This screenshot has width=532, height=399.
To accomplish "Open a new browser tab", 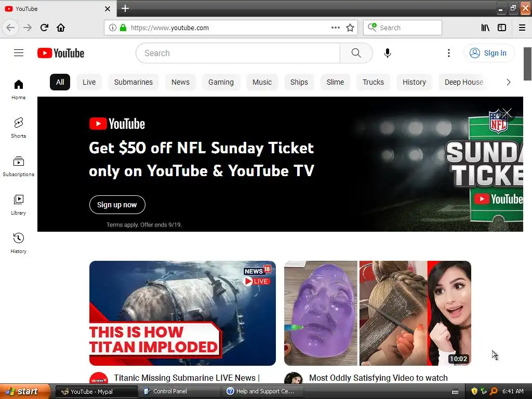I will pos(125,8).
